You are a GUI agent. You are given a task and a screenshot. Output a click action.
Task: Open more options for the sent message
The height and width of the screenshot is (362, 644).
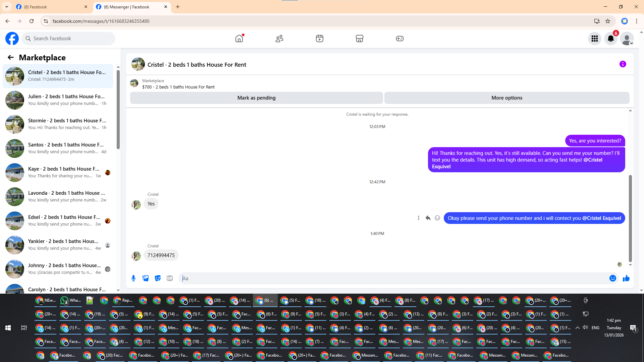click(x=418, y=218)
